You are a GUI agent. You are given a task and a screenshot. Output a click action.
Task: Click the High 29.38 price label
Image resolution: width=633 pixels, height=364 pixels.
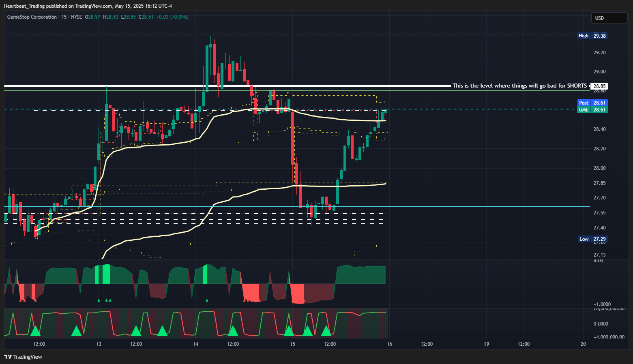coord(592,36)
